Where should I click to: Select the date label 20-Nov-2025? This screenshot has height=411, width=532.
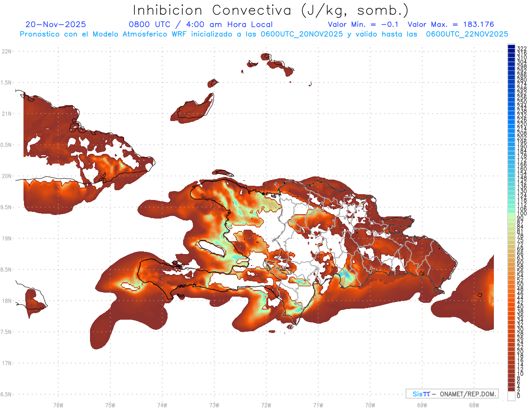tap(56, 24)
